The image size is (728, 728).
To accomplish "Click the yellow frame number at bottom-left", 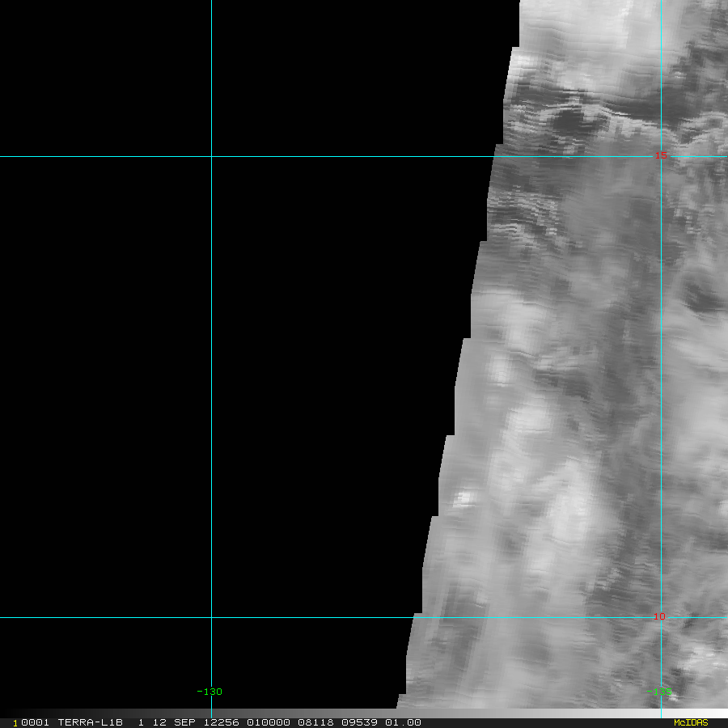I will click(x=15, y=722).
